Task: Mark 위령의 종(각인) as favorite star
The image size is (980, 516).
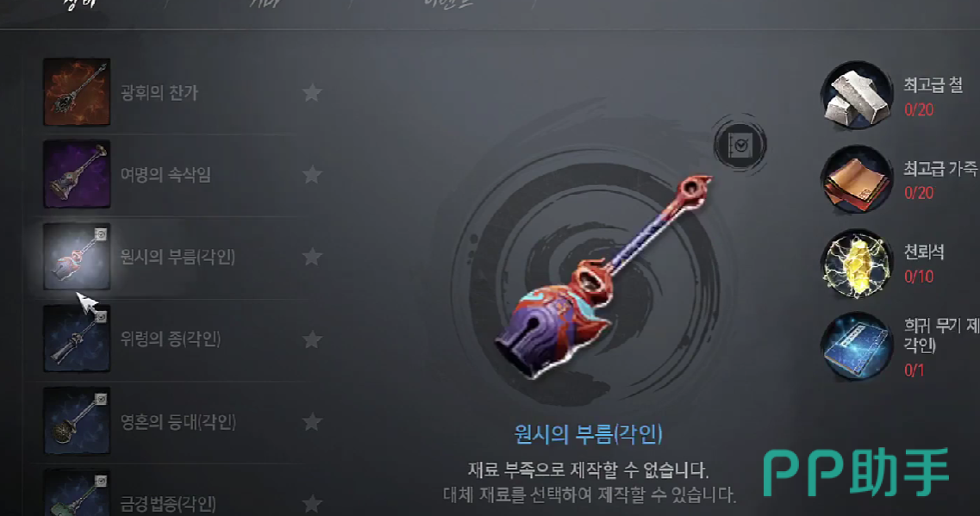Action: (x=312, y=339)
